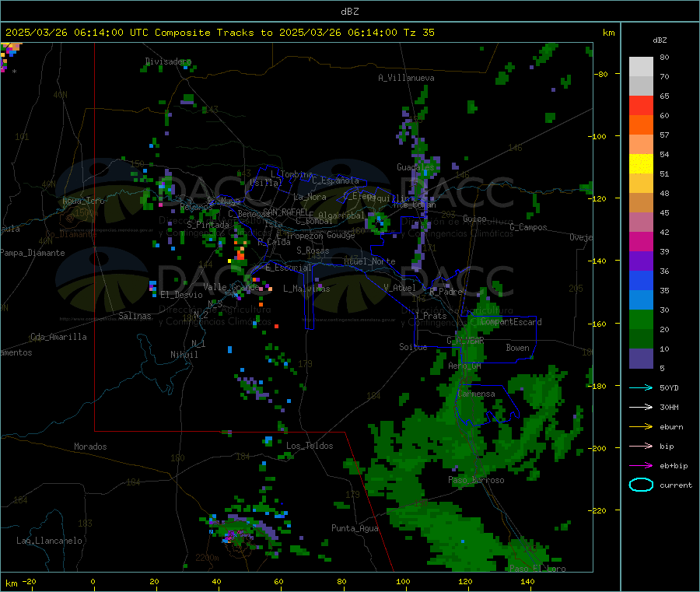Viewport: 700px width, 592px height.
Task: Click the S_Rosas location label
Action: click(x=313, y=250)
